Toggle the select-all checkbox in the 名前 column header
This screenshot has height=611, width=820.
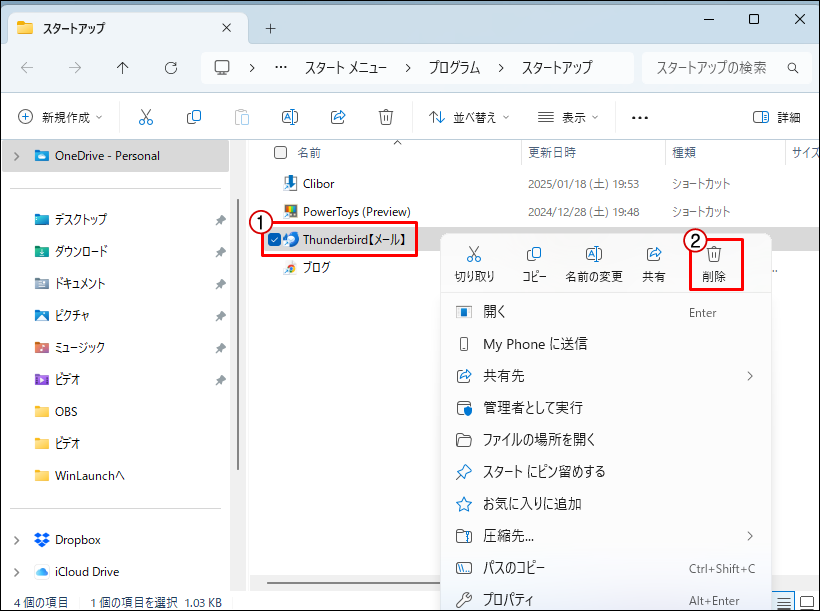[x=278, y=152]
